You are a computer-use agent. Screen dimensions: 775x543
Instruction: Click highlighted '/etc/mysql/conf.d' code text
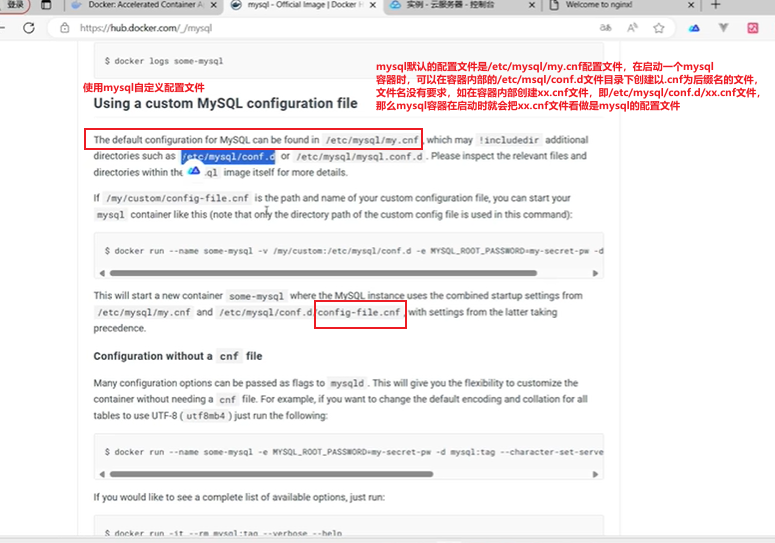click(228, 157)
